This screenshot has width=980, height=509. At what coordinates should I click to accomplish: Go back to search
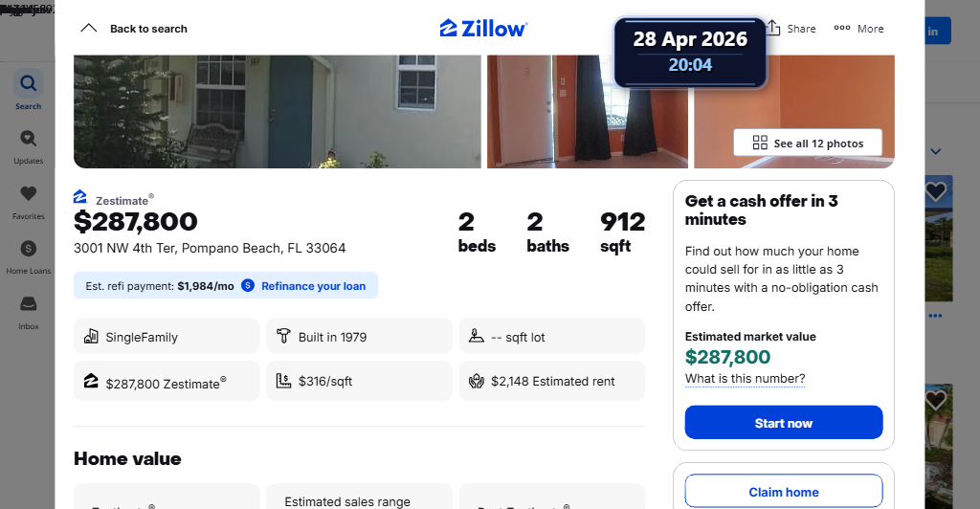pos(134,29)
